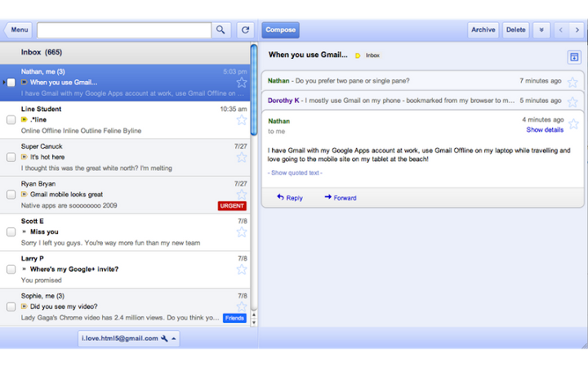Select the Super Canuck message checkbox
Screen dimensions: 588x368
click(x=11, y=157)
